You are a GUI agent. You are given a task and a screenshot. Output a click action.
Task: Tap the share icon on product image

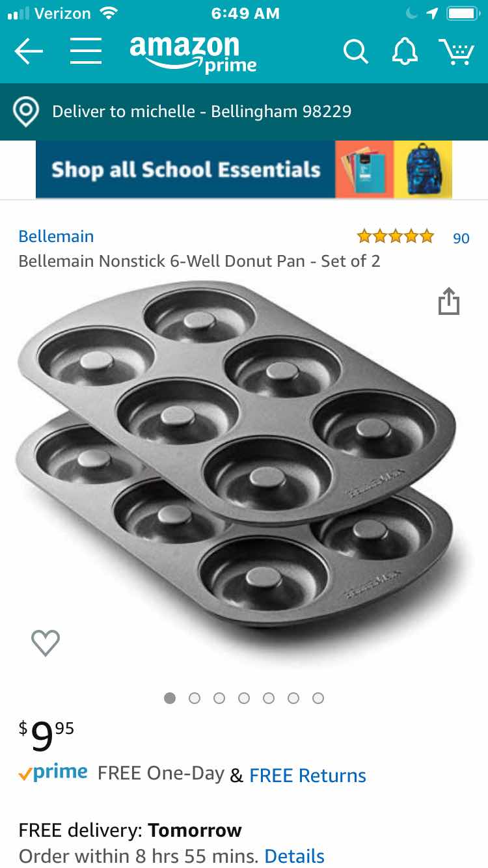click(x=449, y=301)
